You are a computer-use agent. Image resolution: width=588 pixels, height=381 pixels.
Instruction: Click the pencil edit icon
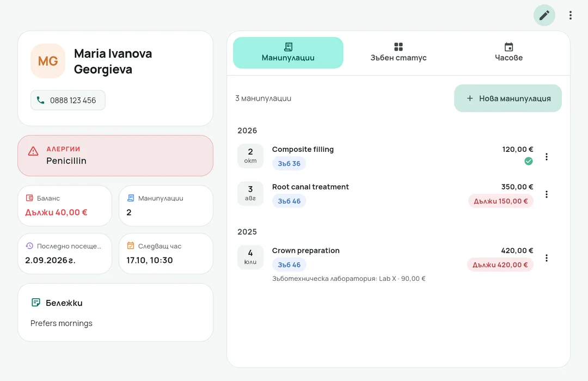544,15
